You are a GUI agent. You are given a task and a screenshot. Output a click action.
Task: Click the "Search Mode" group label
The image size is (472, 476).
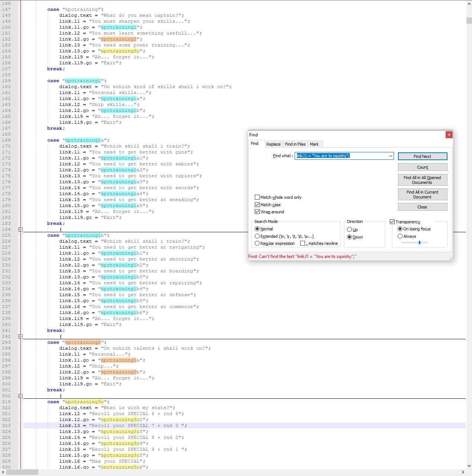pyautogui.click(x=266, y=221)
